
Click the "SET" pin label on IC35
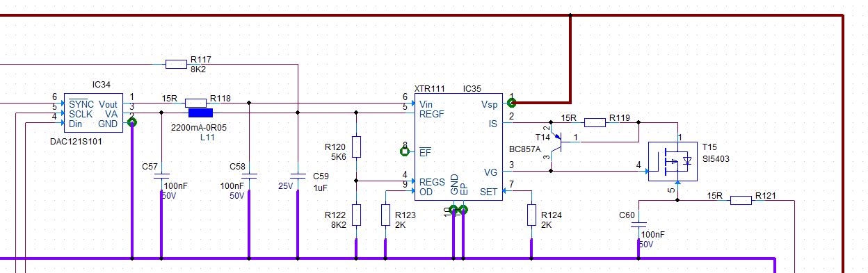click(489, 192)
